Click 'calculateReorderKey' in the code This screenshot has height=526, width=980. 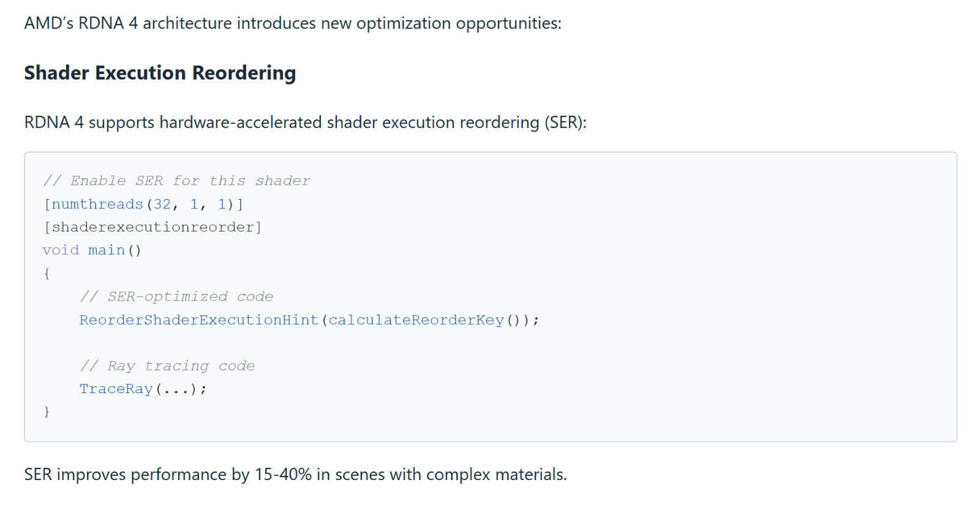click(416, 320)
